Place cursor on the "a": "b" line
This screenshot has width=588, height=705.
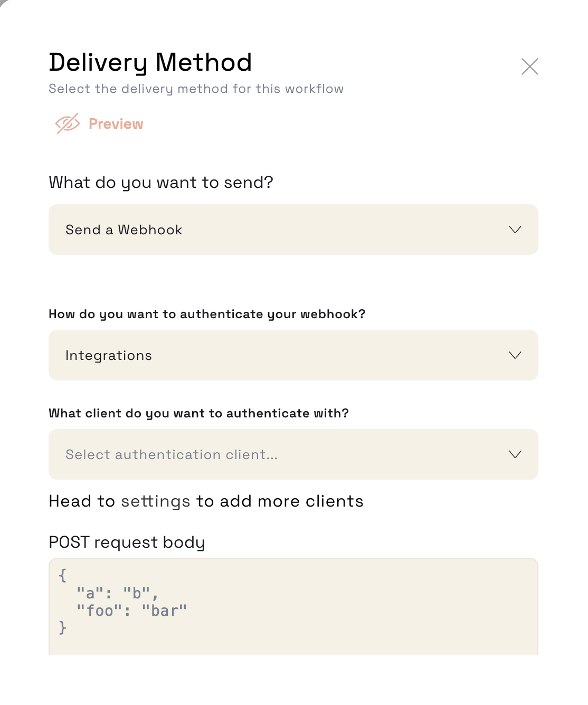click(x=117, y=593)
